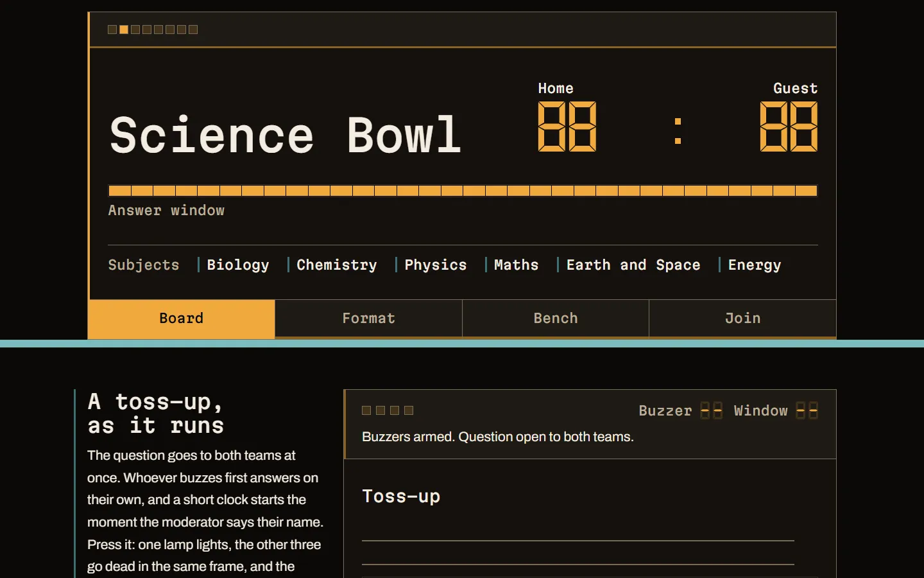The image size is (924, 578).
Task: Click the paragraph starting "The question goes to both teams"
Action: (x=205, y=511)
